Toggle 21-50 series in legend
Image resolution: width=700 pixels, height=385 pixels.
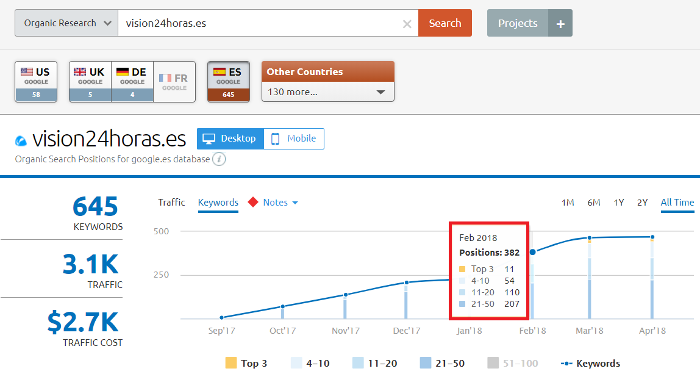pyautogui.click(x=442, y=363)
